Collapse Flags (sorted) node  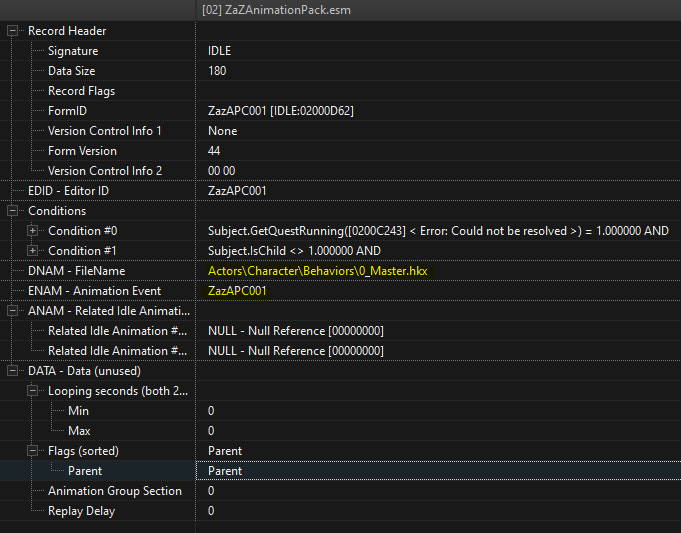(32, 450)
